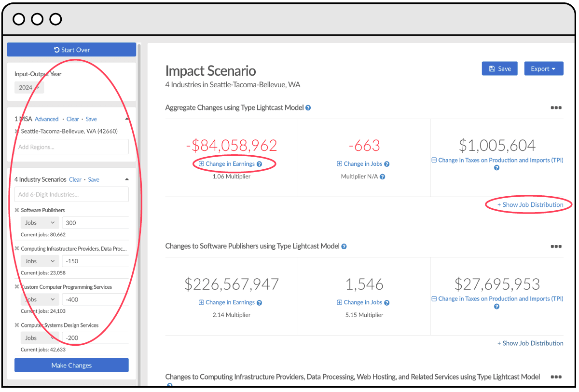Expand aggregate Change in Taxes on Production
The width and height of the screenshot is (579, 392).
point(497,160)
